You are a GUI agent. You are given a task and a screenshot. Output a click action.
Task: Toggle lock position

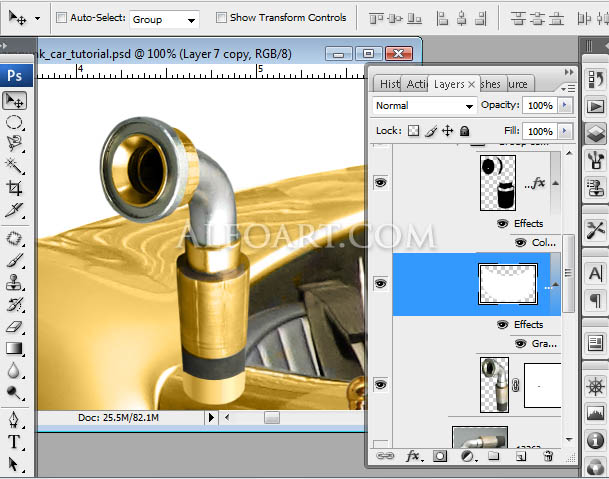[447, 131]
